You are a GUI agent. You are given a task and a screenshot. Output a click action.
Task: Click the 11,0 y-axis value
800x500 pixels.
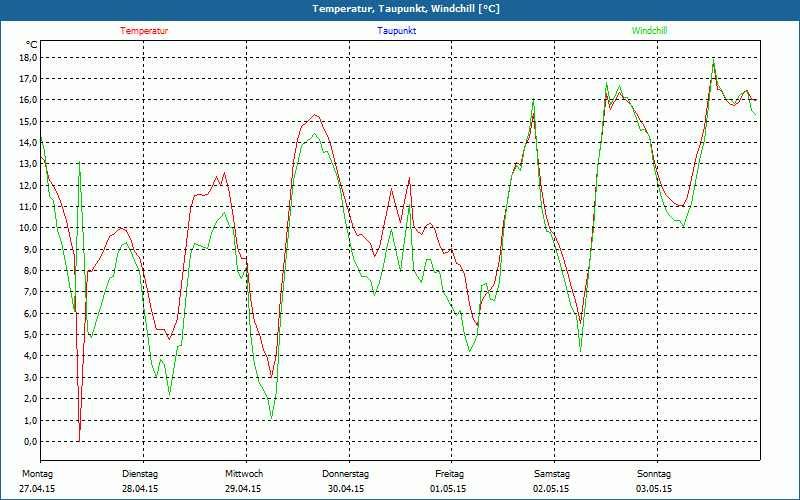click(x=30, y=207)
